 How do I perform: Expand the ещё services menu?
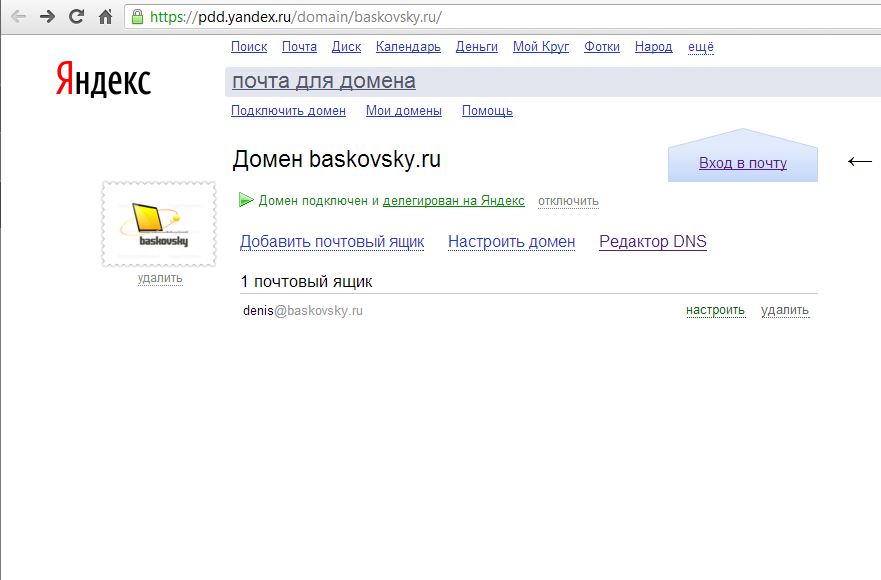[x=701, y=47]
